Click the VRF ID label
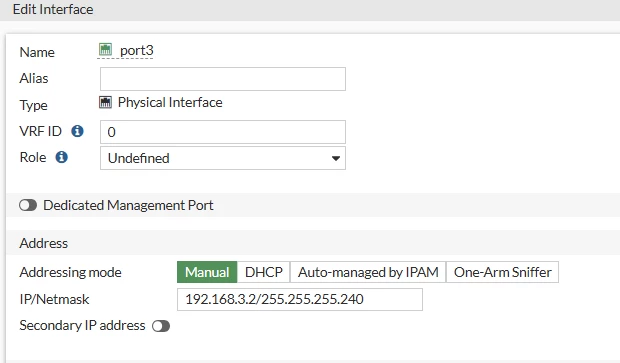The image size is (620, 363). [40, 131]
